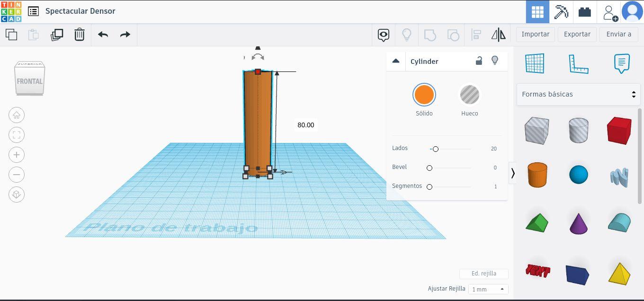
Task: Click the Importar button
Action: pyautogui.click(x=536, y=34)
